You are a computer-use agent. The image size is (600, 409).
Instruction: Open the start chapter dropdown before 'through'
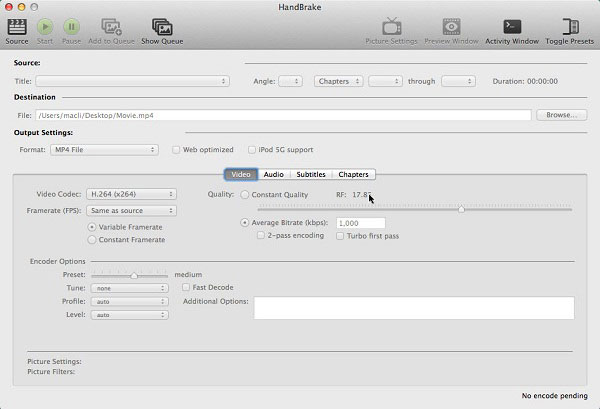point(385,81)
